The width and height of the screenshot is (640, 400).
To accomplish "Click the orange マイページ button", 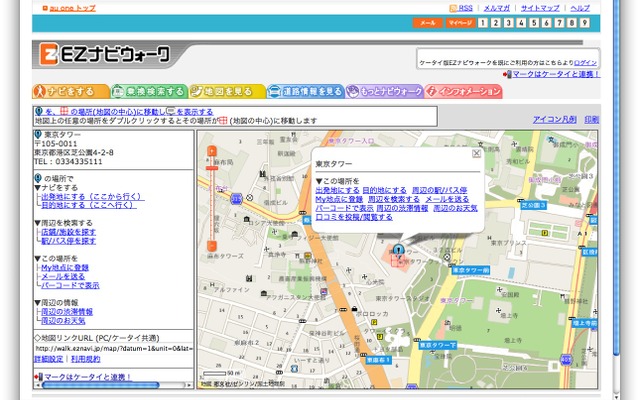I will click(460, 23).
